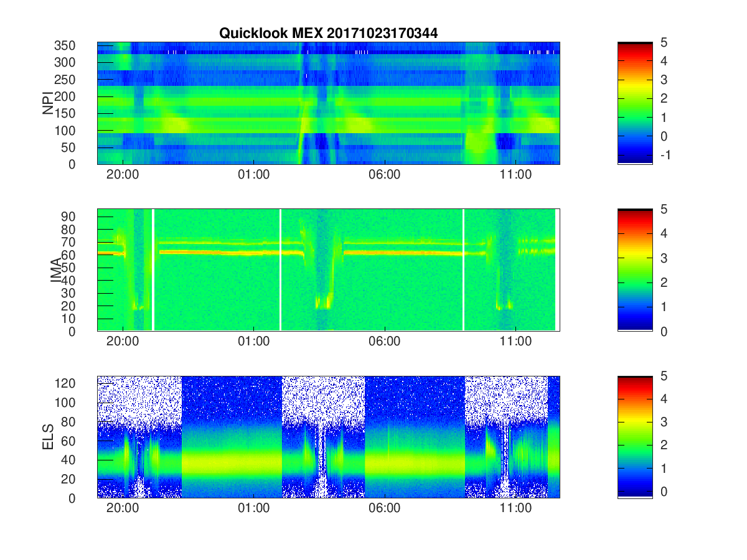This screenshot has width=747, height=560.
Task: Click the 5 label on the NPI colorbar
Action: click(x=664, y=42)
